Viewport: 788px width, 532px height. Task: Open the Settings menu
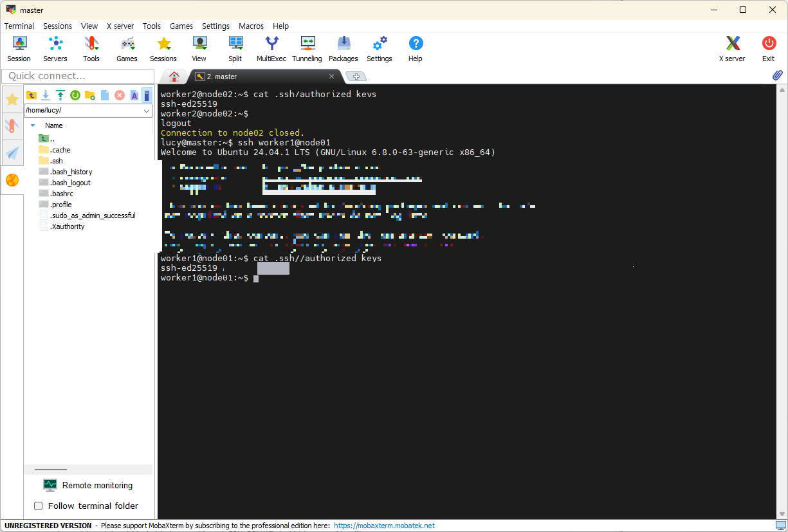[215, 26]
